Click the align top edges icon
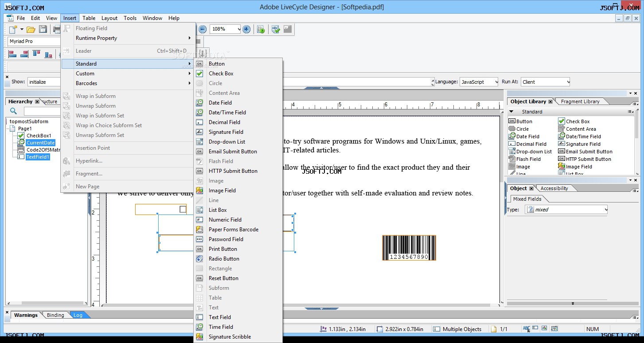644x343 pixels. pyautogui.click(x=36, y=54)
